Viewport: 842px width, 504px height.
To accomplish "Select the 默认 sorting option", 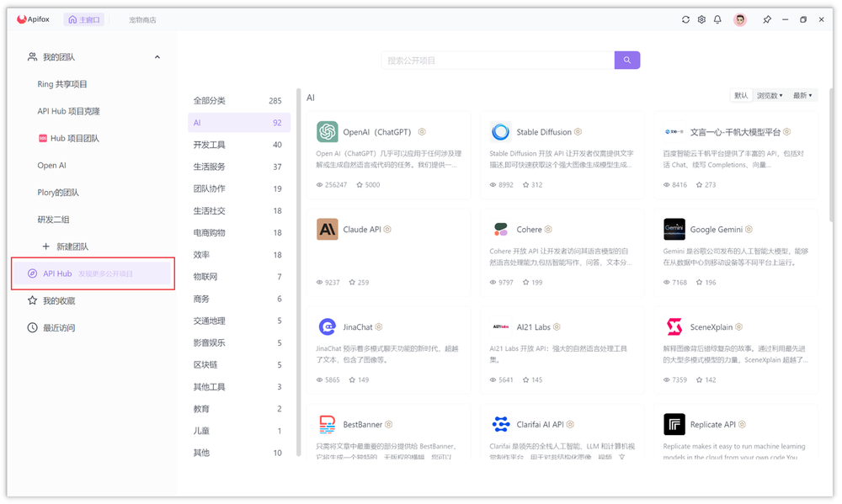I will [x=740, y=95].
